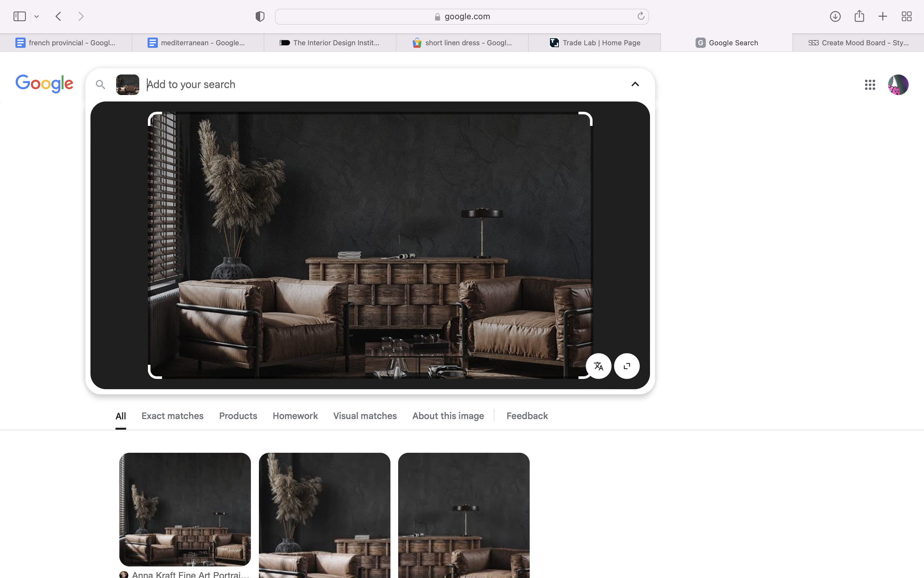Open the Google apps grid icon
Screen dimensions: 924x578
point(870,85)
